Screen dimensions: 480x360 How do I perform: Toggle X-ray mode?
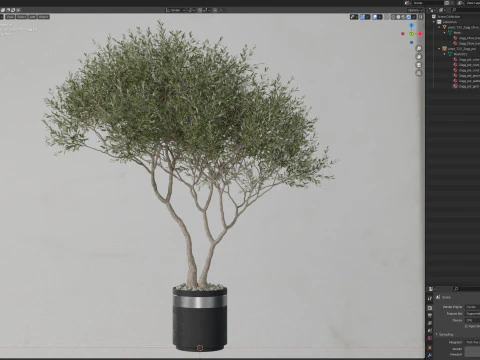tap(387, 17)
